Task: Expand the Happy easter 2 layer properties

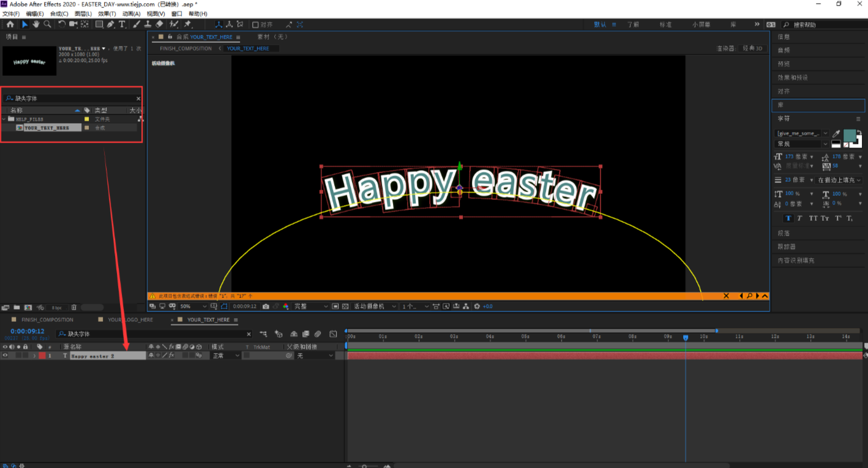Action: tap(34, 355)
